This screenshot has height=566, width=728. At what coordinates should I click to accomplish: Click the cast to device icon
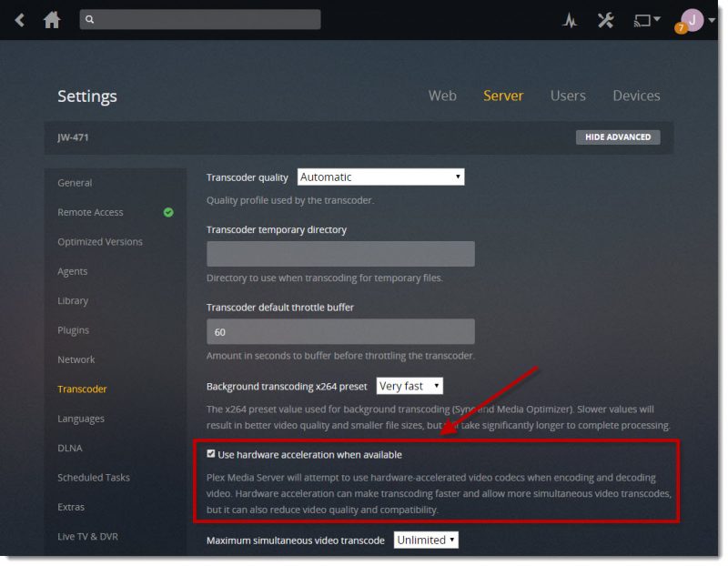click(x=642, y=18)
